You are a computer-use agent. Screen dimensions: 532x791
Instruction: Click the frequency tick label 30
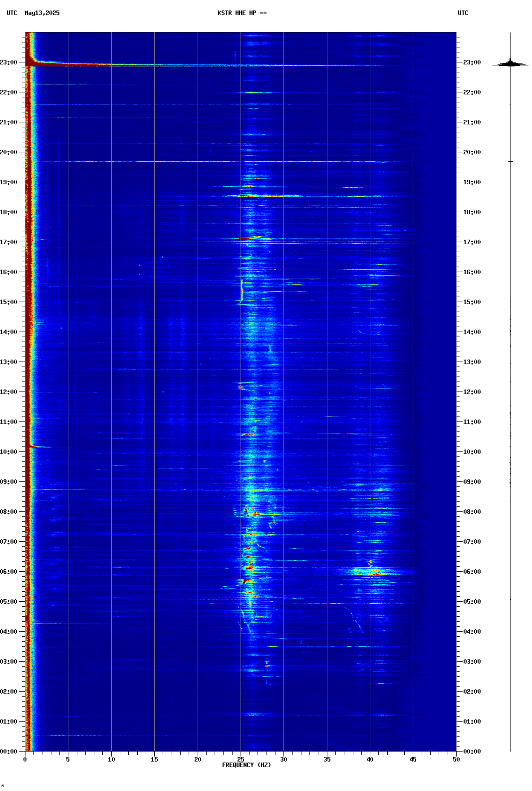pyautogui.click(x=283, y=760)
